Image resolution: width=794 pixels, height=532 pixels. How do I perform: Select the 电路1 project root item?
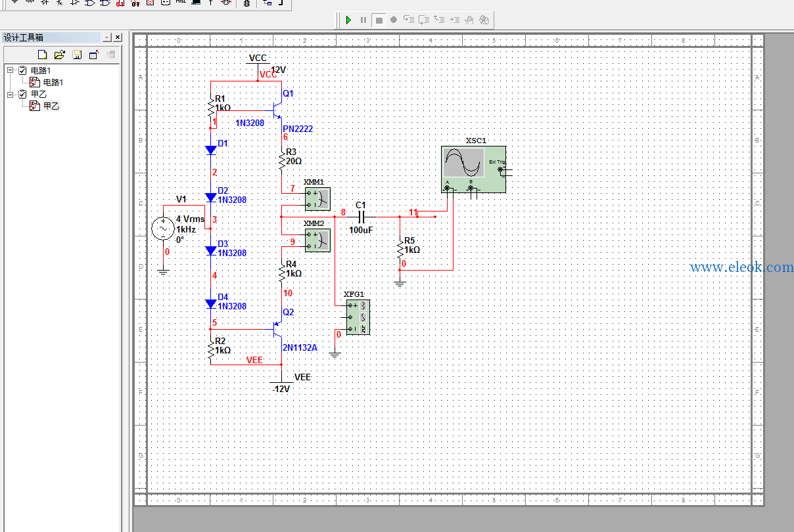[x=41, y=70]
